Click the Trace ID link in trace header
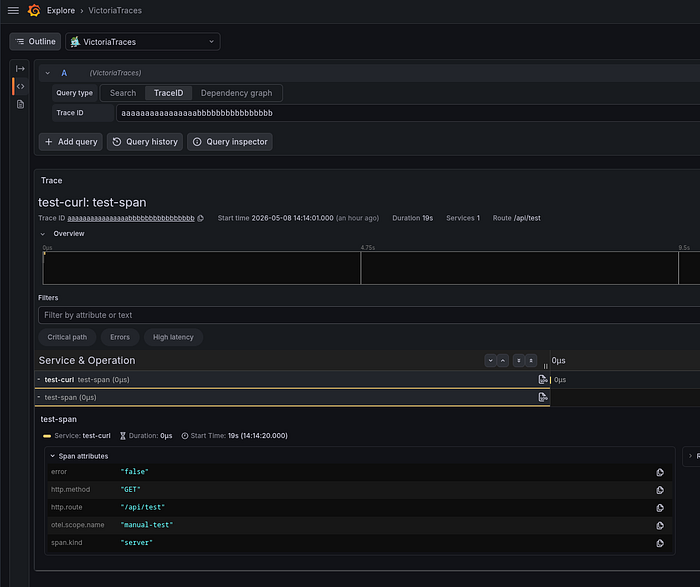The height and width of the screenshot is (587, 700). [131, 218]
